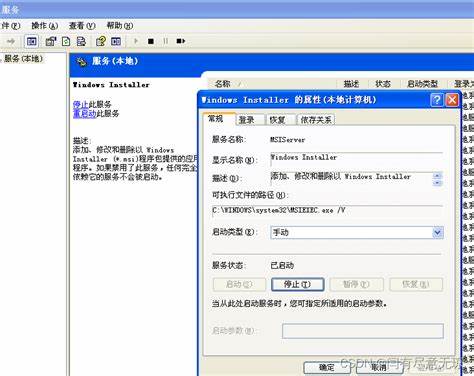Image resolution: width=474 pixels, height=376 pixels.
Task: Expand the 启动类型 startup type dropdown
Action: pos(438,232)
